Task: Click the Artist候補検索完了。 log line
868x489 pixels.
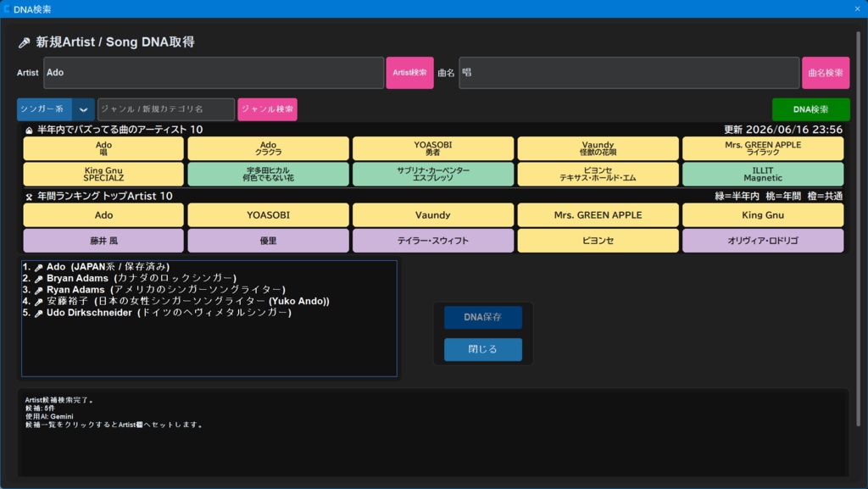Action: coord(60,400)
